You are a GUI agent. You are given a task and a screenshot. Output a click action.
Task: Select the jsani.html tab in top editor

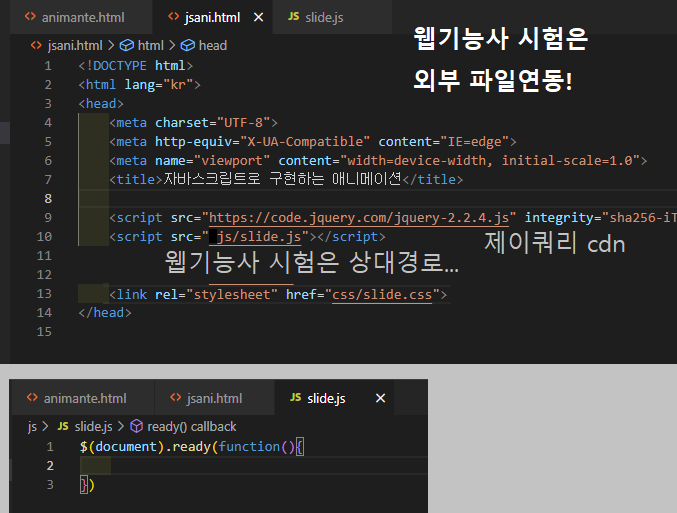click(x=212, y=17)
